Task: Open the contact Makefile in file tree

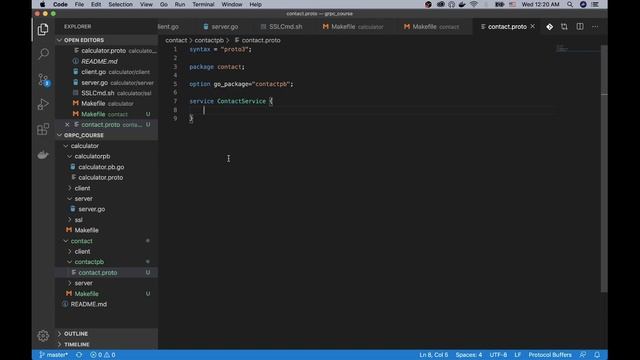Action: (x=87, y=293)
